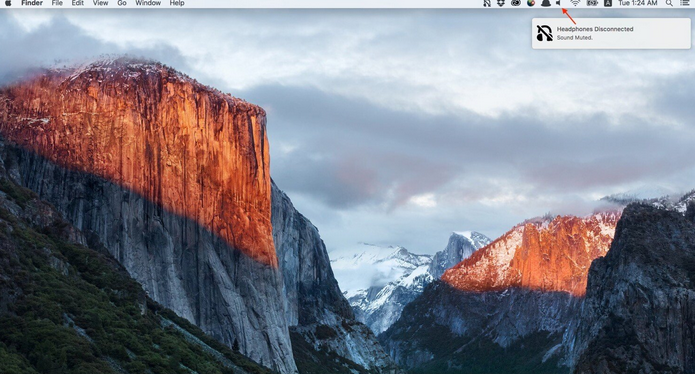Click the crossed-out headphones menu bar icon

[487, 3]
